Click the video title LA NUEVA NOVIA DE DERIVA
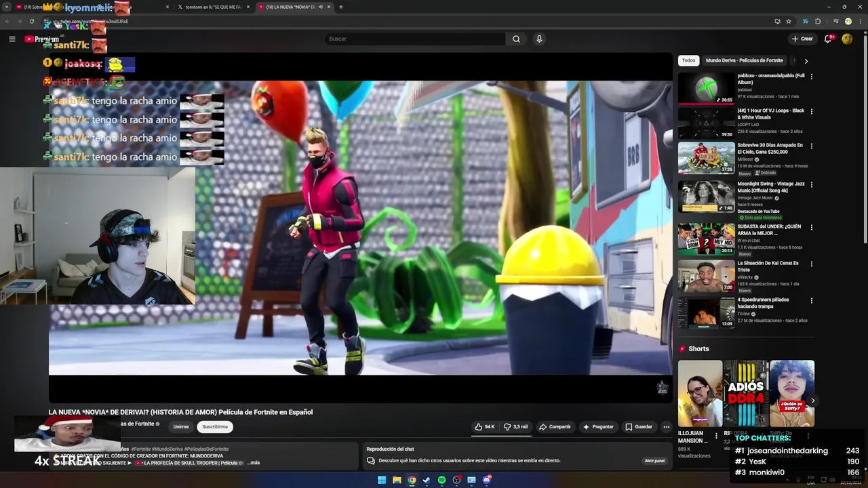Viewport: 868px width, 488px height. point(180,412)
